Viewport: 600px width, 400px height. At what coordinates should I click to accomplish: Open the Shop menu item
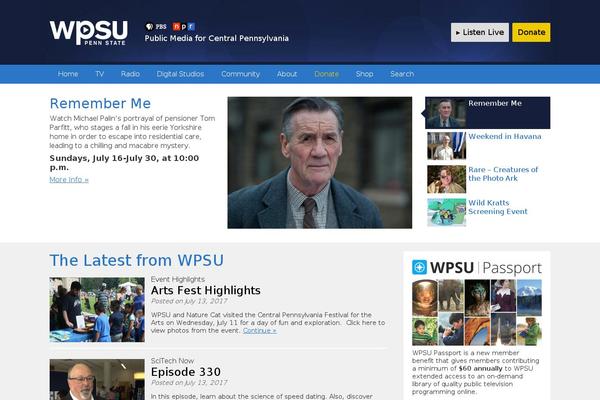coord(364,74)
